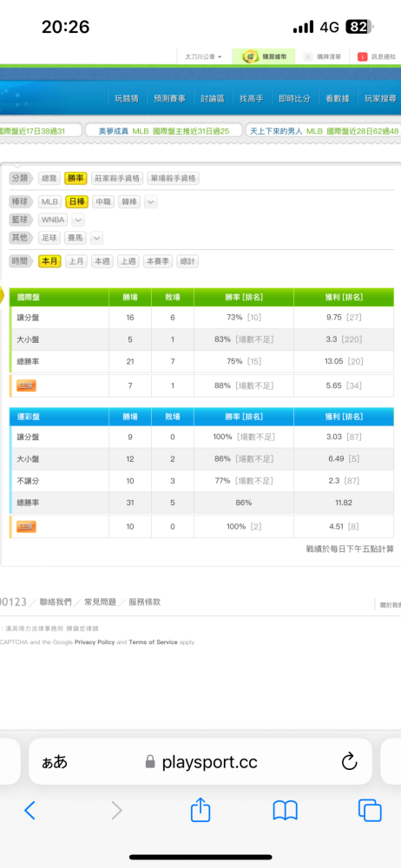
Task: Open the Privacy Policy link
Action: [94, 642]
